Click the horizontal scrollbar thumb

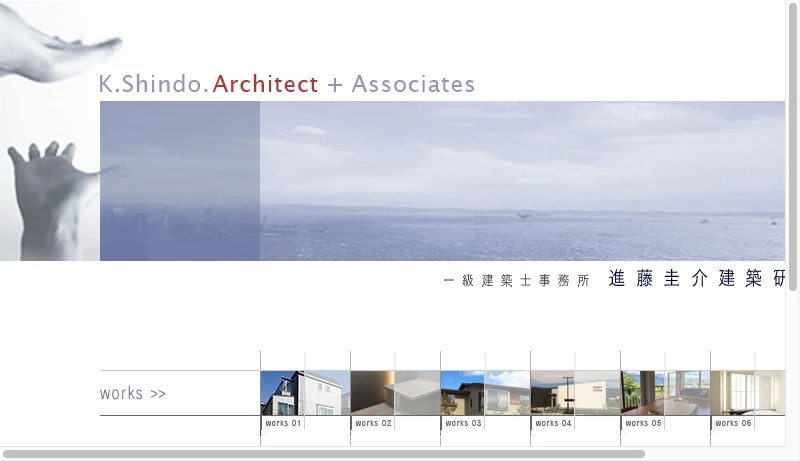pyautogui.click(x=324, y=454)
